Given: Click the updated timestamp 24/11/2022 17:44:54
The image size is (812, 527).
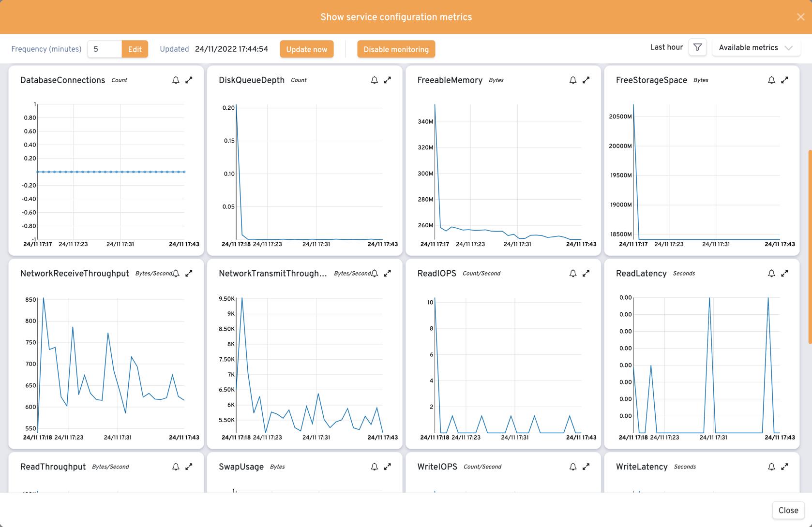Looking at the screenshot, I should click(231, 49).
